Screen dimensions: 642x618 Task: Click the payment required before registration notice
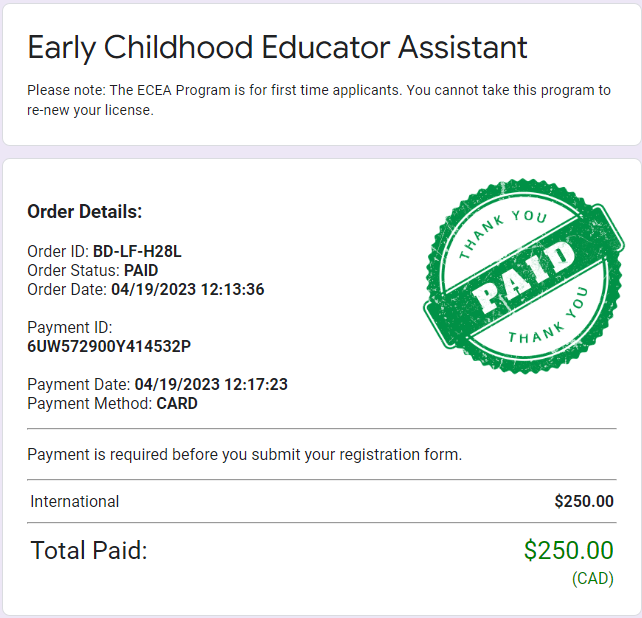pyautogui.click(x=244, y=454)
